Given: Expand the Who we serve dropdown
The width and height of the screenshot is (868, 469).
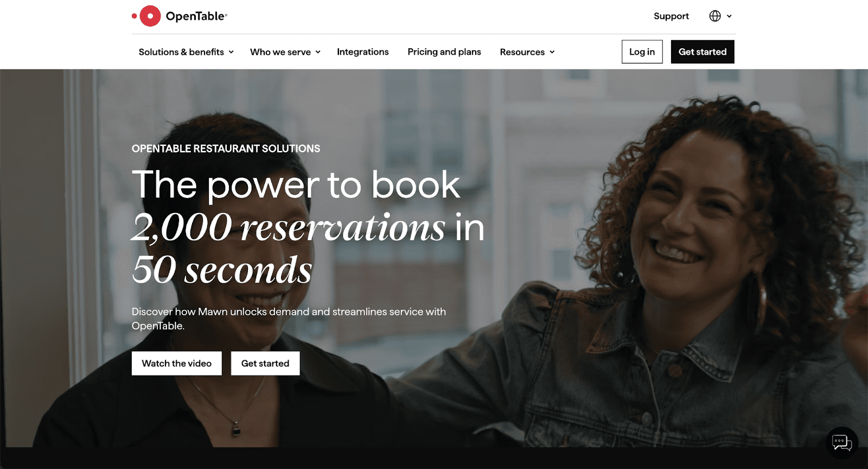Looking at the screenshot, I should pos(285,52).
